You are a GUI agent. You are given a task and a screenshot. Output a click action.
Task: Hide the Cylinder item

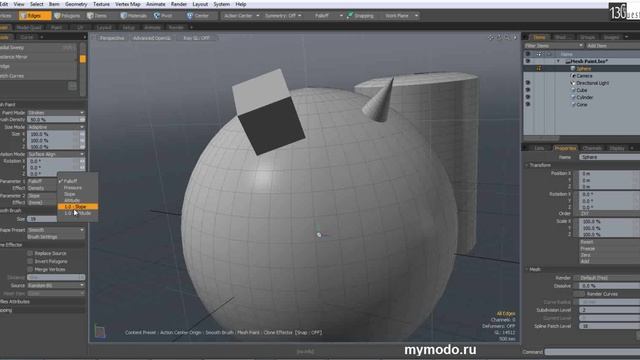pyautogui.click(x=527, y=97)
